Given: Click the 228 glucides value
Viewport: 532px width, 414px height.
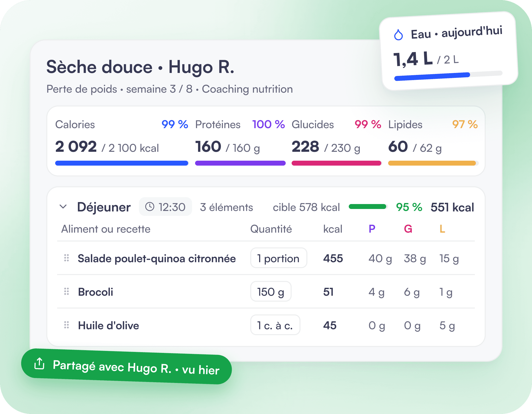Looking at the screenshot, I should coord(305,147).
